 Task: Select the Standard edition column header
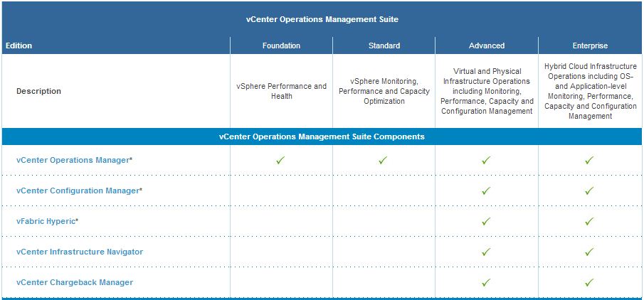[384, 45]
